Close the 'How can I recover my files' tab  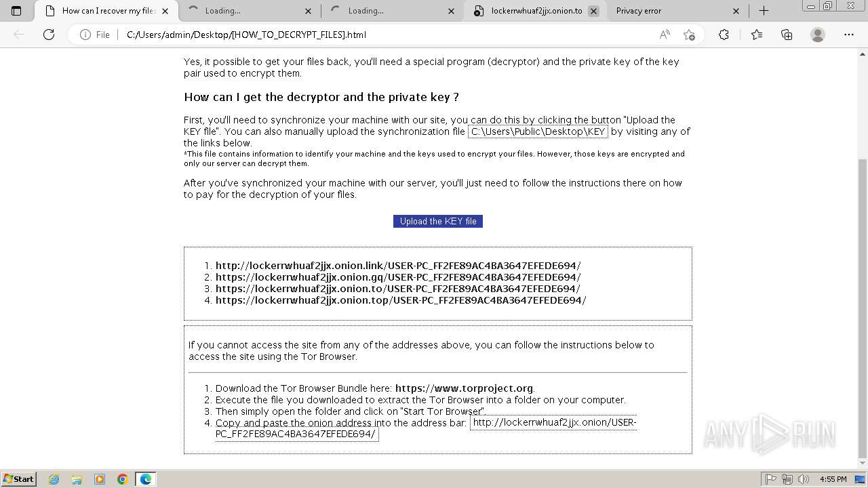(x=165, y=11)
